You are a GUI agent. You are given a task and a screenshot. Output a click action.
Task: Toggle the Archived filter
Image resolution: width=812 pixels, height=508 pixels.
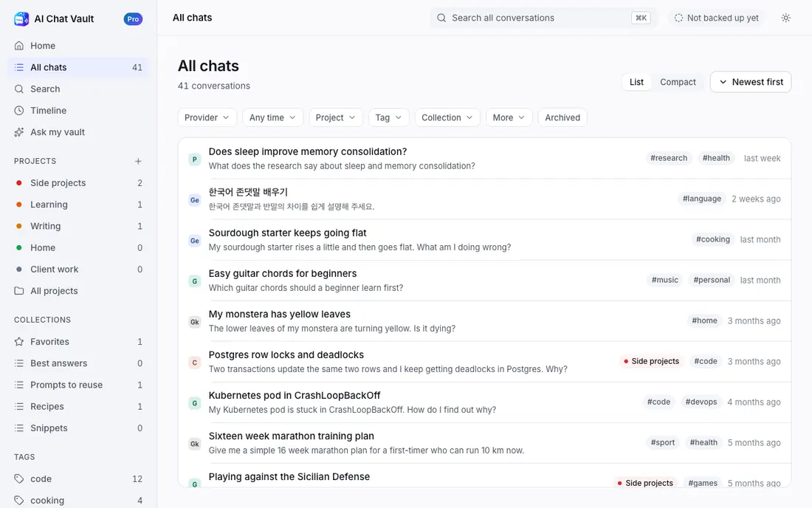coord(562,117)
